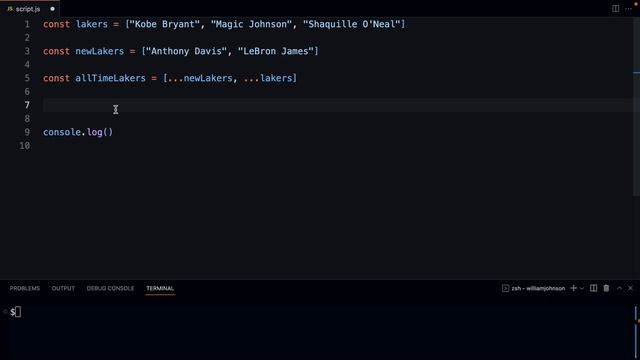Switch to the DEBUG CONSOLE tab

[110, 288]
